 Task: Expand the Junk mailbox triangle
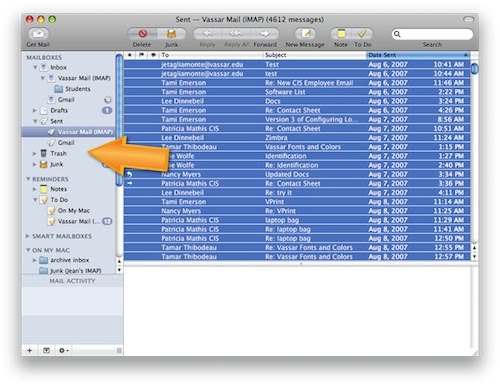point(35,164)
